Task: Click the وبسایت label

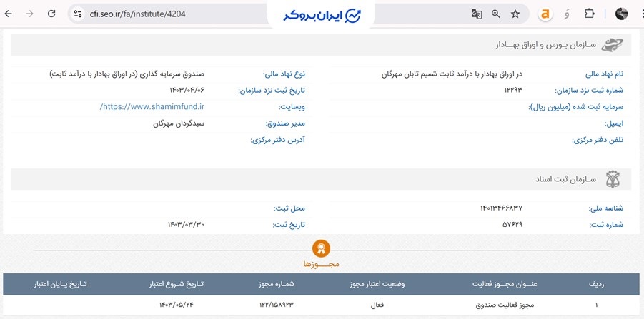Action: click(x=292, y=107)
